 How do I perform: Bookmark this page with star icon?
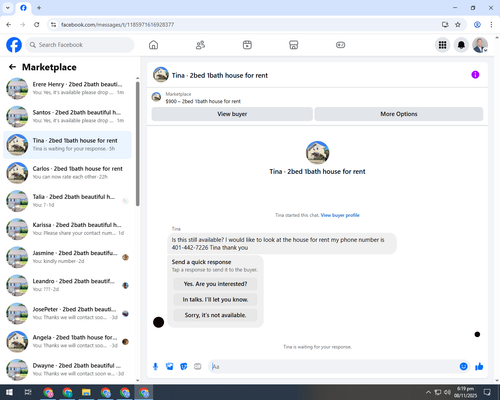(x=458, y=25)
